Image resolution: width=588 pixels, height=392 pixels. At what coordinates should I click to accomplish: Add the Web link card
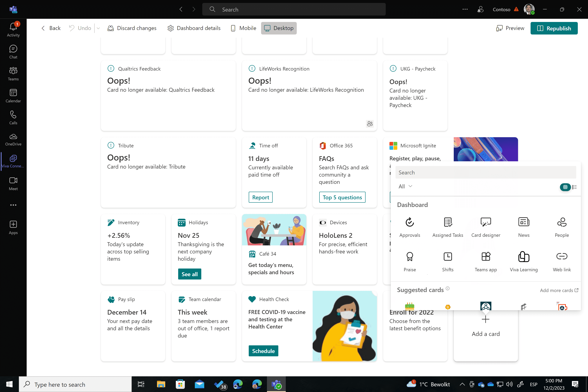562,262
